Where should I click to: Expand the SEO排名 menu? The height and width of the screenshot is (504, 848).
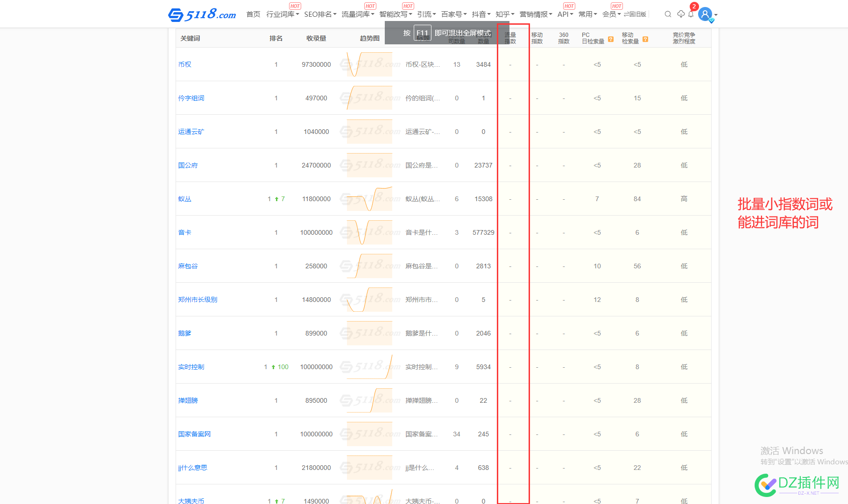[320, 14]
